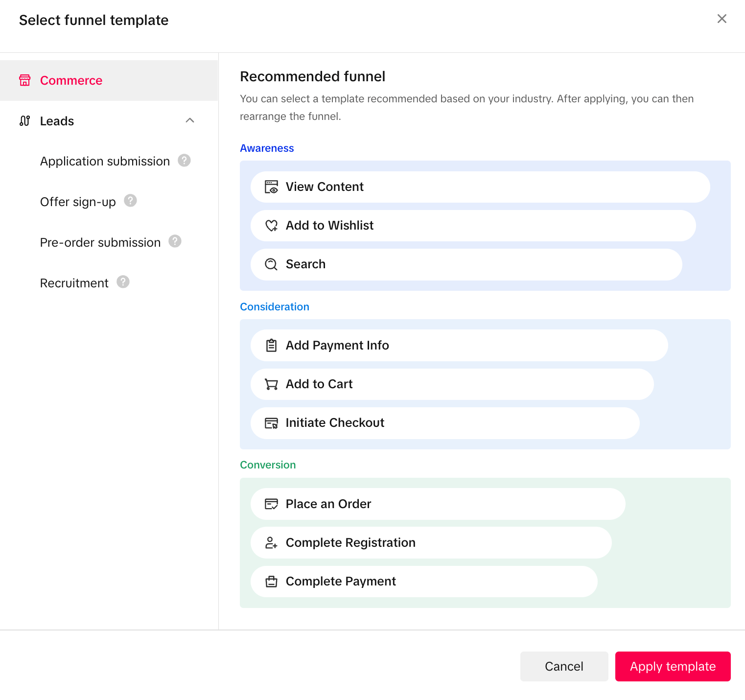Click the Leads icon in sidebar
Screen dimensions: 745x700
pos(25,121)
